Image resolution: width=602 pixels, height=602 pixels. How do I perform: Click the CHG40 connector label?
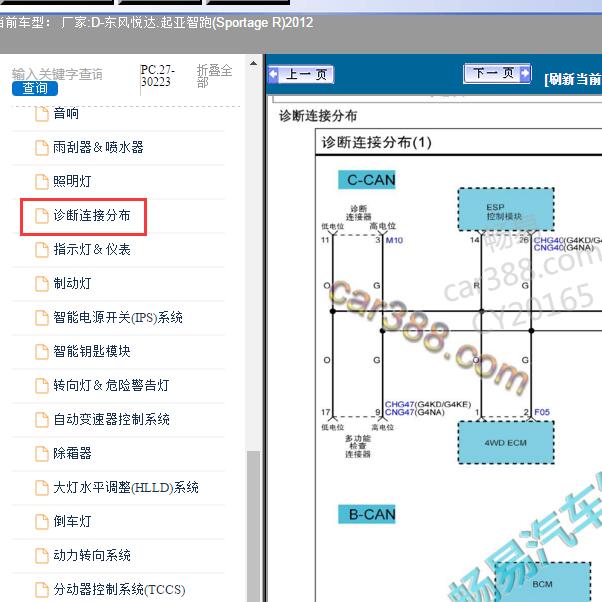tap(548, 240)
